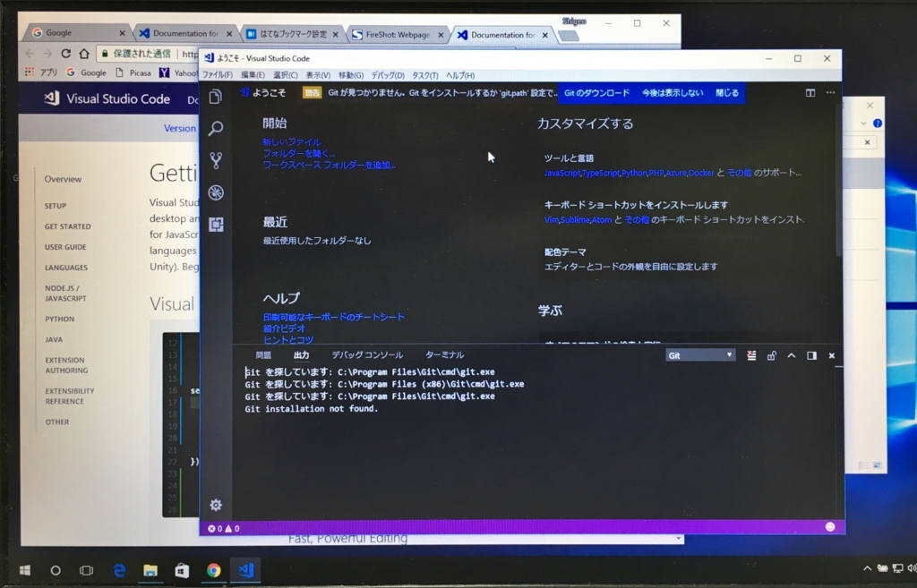917x588 pixels.
Task: Open the 編集(E) menu
Action: (x=253, y=75)
